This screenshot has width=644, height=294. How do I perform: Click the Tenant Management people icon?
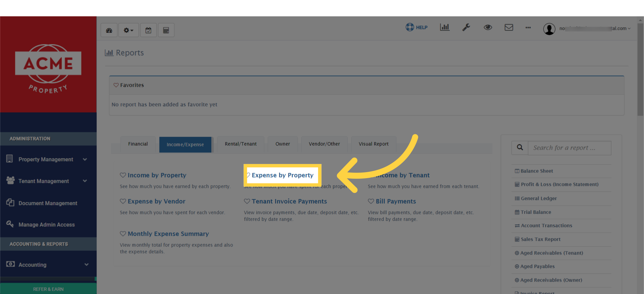(10, 180)
